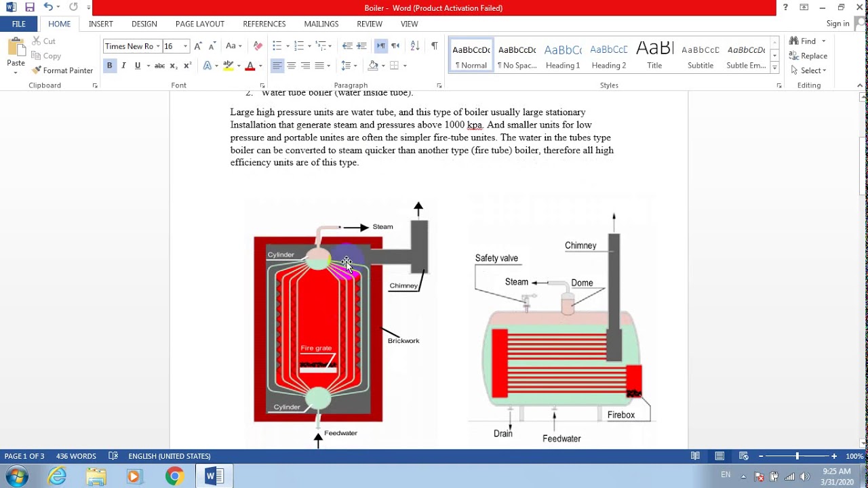This screenshot has width=868, height=488.
Task: Apply red Font Color
Action: [250, 66]
